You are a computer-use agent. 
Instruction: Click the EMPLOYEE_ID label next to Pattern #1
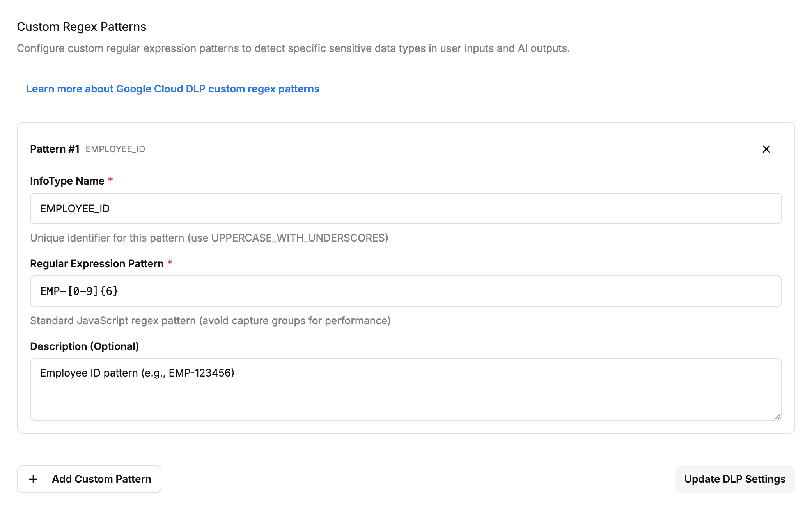(x=115, y=149)
